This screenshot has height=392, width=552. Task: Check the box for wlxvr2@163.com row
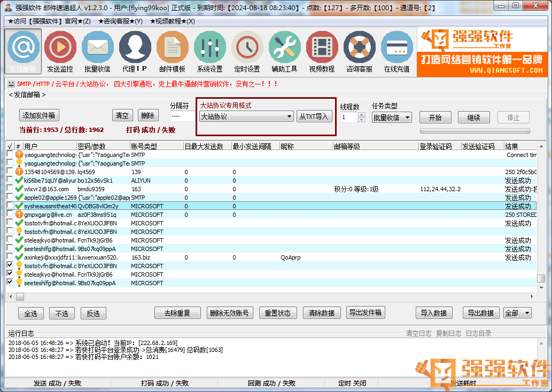click(x=10, y=188)
